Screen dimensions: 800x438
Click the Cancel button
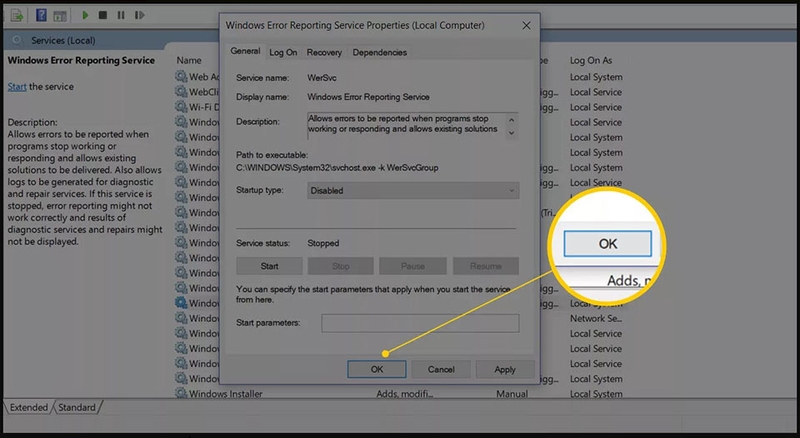pyautogui.click(x=441, y=369)
